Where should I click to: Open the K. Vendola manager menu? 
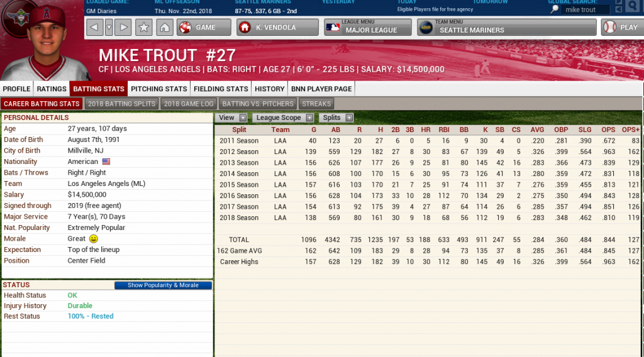click(x=277, y=27)
